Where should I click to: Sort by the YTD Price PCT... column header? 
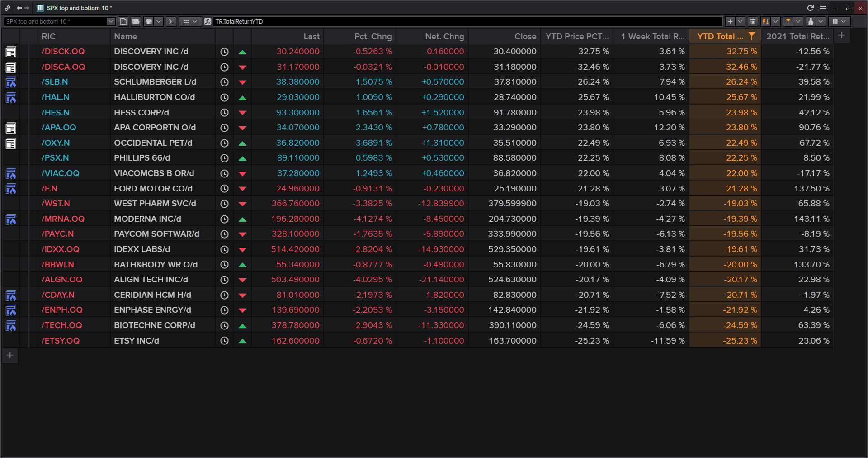[x=577, y=36]
